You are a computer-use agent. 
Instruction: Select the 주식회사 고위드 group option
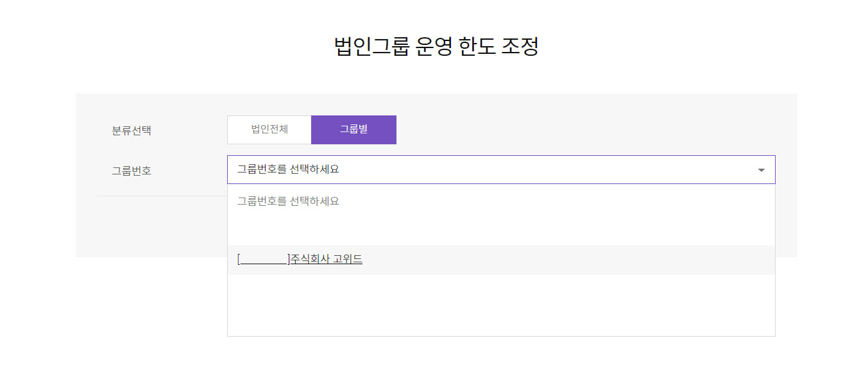click(x=300, y=260)
